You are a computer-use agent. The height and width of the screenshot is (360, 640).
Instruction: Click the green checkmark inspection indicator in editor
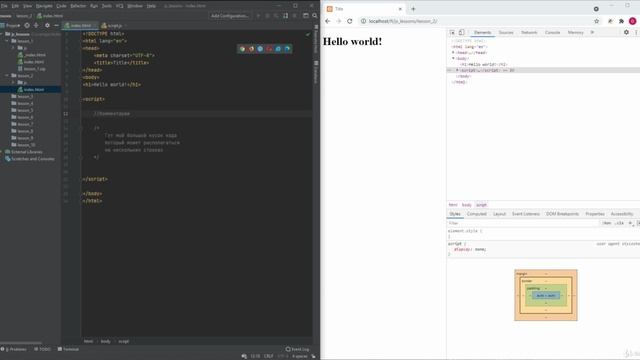coord(308,34)
